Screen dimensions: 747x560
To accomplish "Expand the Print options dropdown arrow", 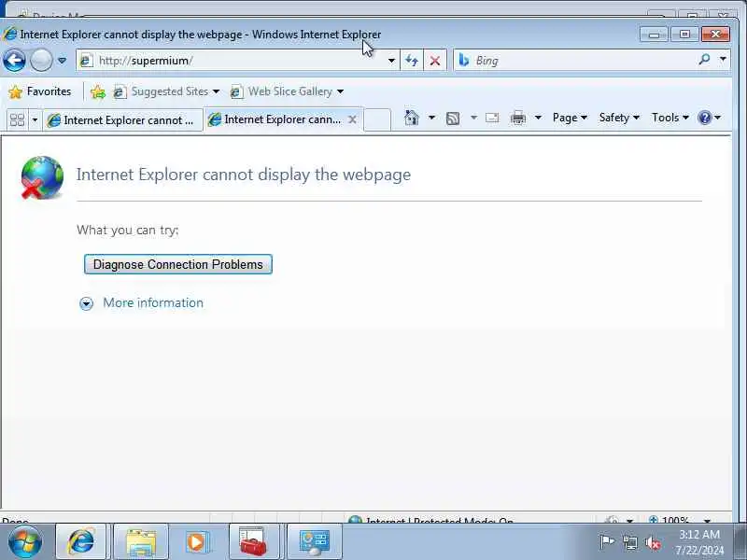I will click(538, 118).
